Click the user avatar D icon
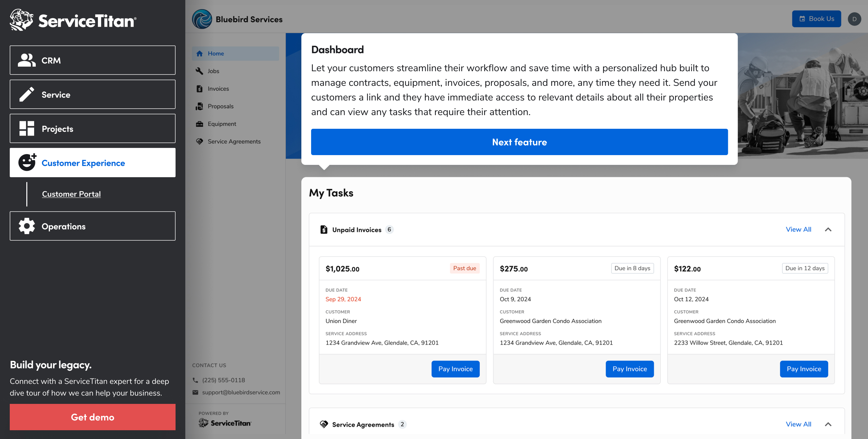868x439 pixels. click(x=854, y=19)
